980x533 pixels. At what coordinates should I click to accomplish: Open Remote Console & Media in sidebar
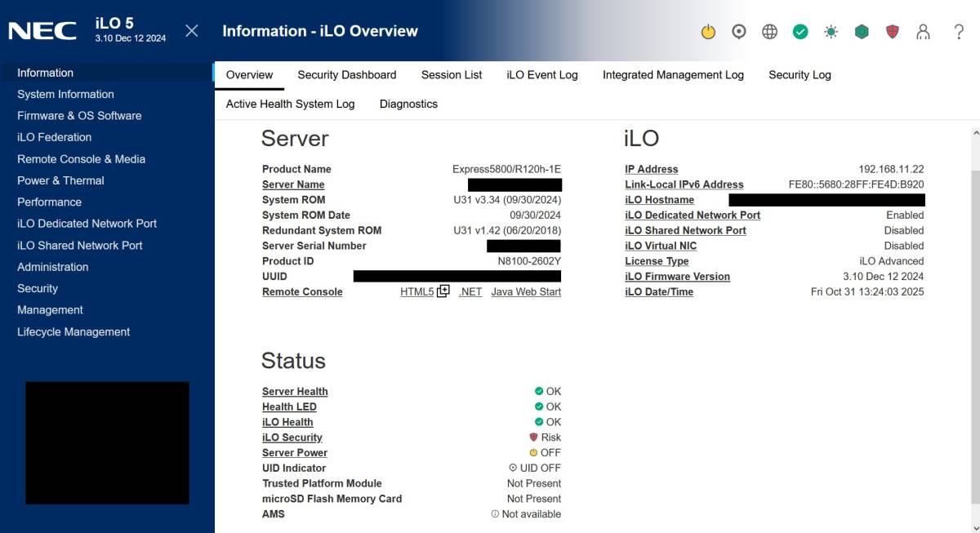(81, 159)
